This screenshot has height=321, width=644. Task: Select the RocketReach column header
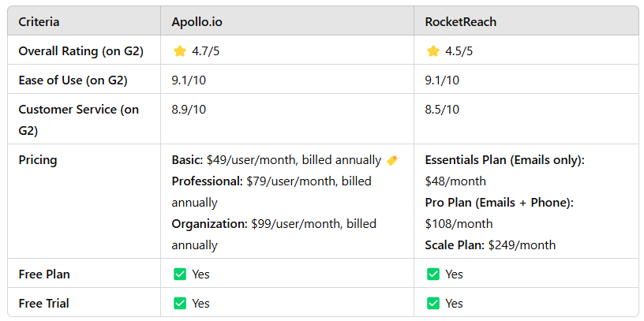pos(461,21)
